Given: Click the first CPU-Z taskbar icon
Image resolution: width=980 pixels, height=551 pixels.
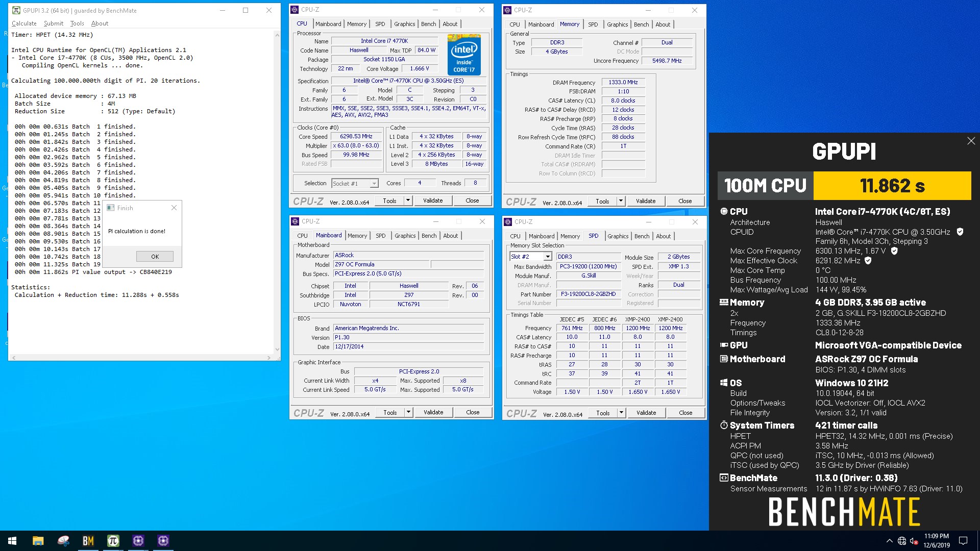Looking at the screenshot, I should pos(138,541).
